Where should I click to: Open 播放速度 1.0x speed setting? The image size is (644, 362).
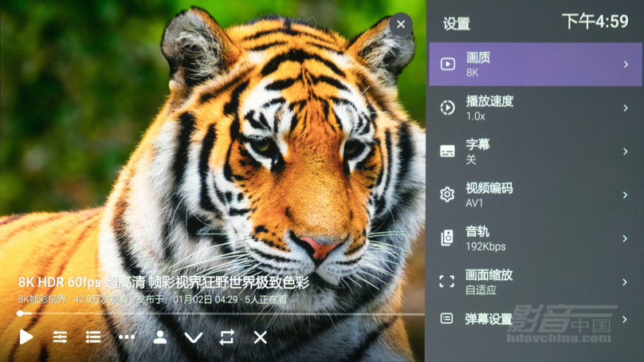(535, 108)
